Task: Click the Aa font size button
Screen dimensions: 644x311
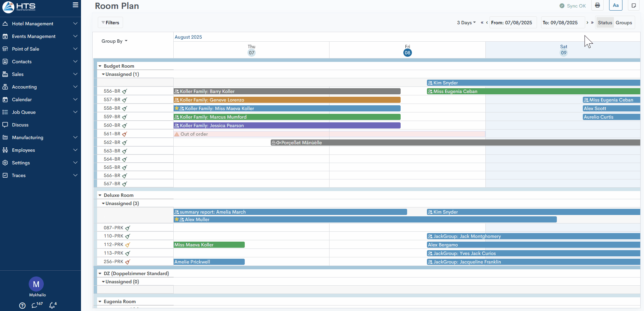Action: tap(616, 5)
